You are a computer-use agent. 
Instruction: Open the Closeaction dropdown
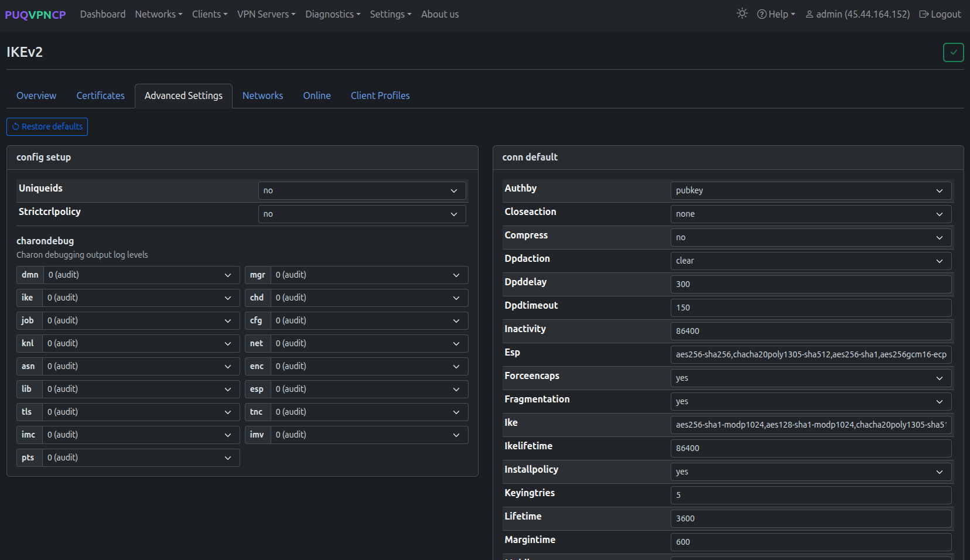[x=811, y=214]
